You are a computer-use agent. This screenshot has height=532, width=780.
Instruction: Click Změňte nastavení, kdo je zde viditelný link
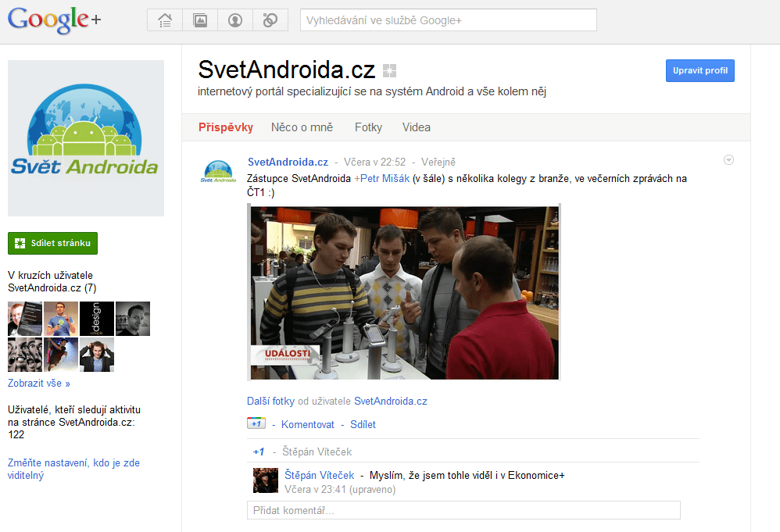coord(73,469)
